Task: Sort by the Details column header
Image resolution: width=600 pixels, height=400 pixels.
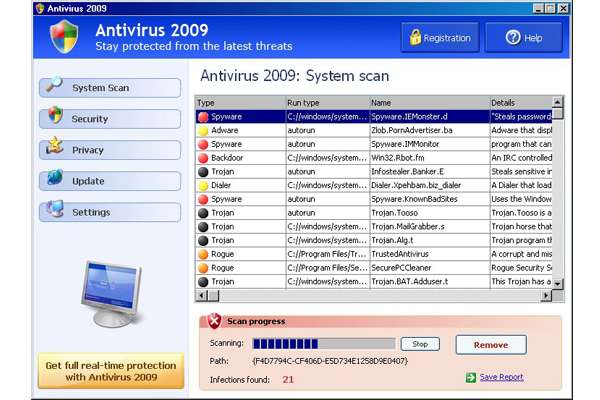Action: point(521,103)
